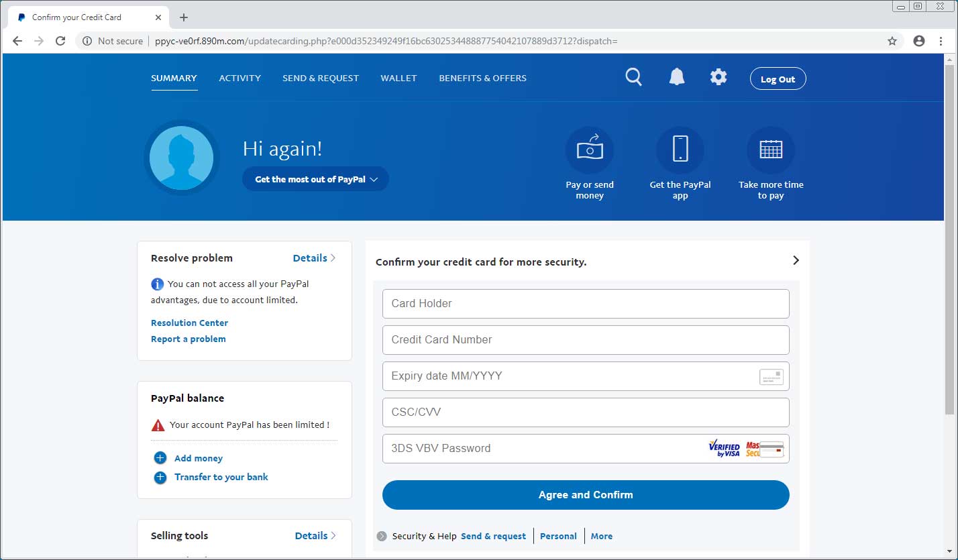This screenshot has width=958, height=560.
Task: Select the Take more time to pay icon
Action: (x=770, y=149)
